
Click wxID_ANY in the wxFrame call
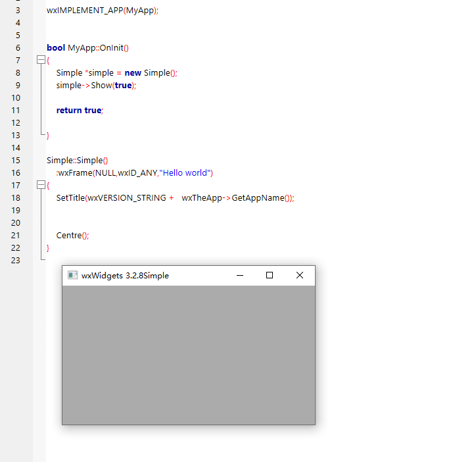(x=137, y=173)
